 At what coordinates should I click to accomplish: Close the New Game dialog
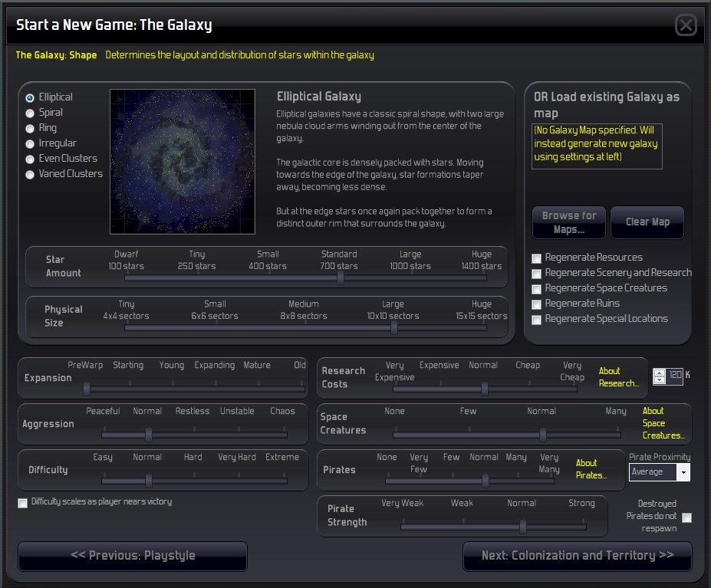(x=686, y=25)
